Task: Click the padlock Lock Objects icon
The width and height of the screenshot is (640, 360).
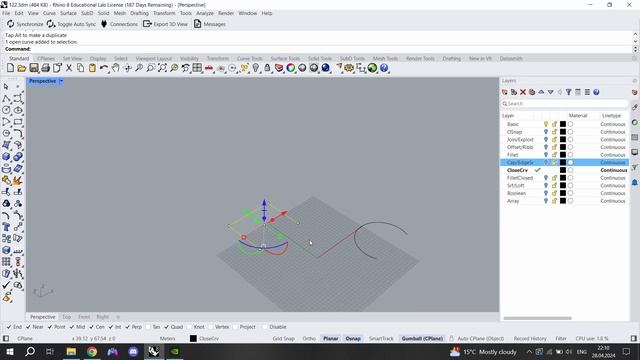Action: click(267, 68)
